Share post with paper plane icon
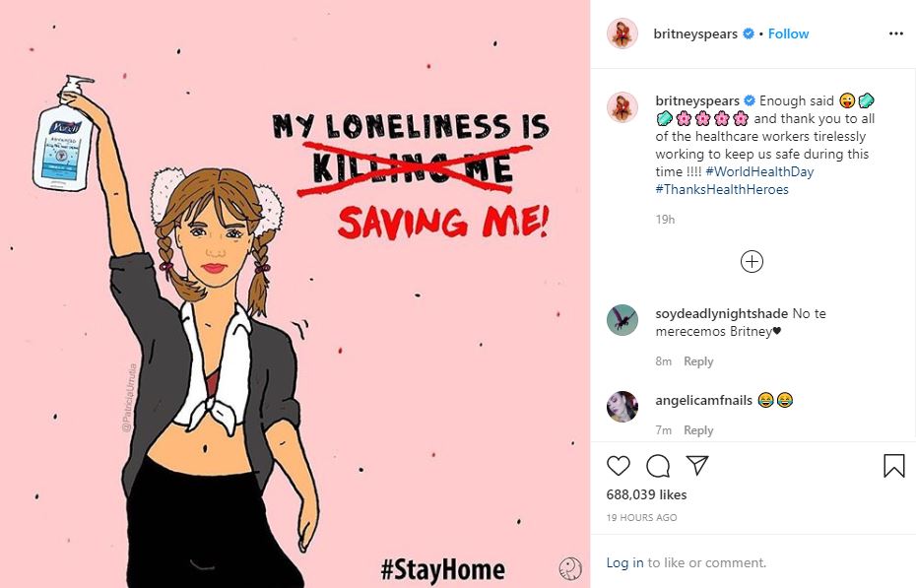 696,466
